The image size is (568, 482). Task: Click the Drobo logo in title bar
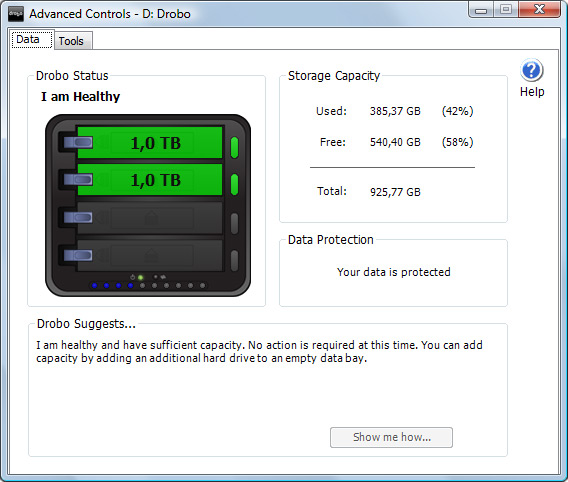(x=16, y=14)
